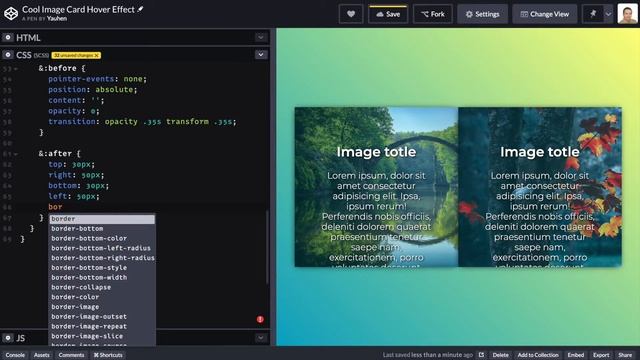The image size is (640, 360).
Task: Expand CSS panel options chevron
Action: tap(261, 55)
